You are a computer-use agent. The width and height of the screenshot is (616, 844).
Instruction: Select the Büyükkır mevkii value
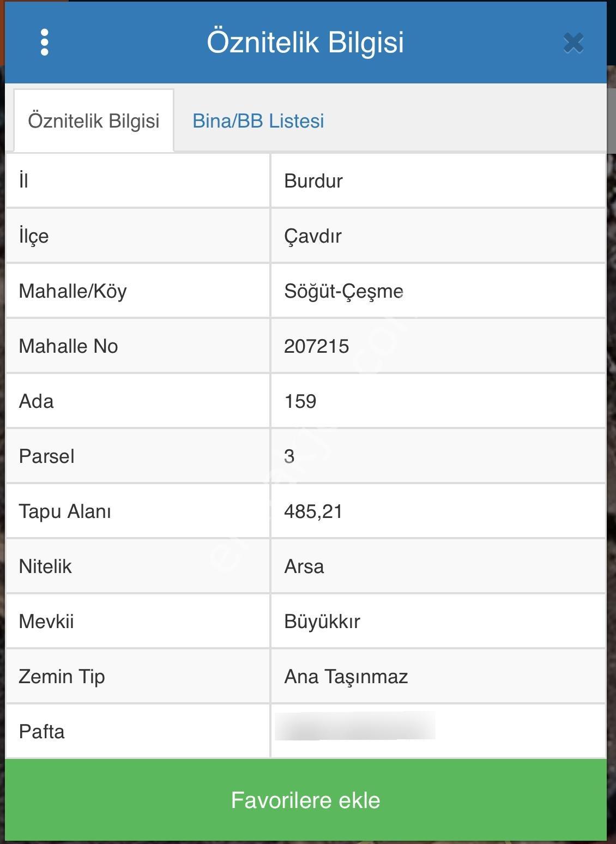pos(322,622)
